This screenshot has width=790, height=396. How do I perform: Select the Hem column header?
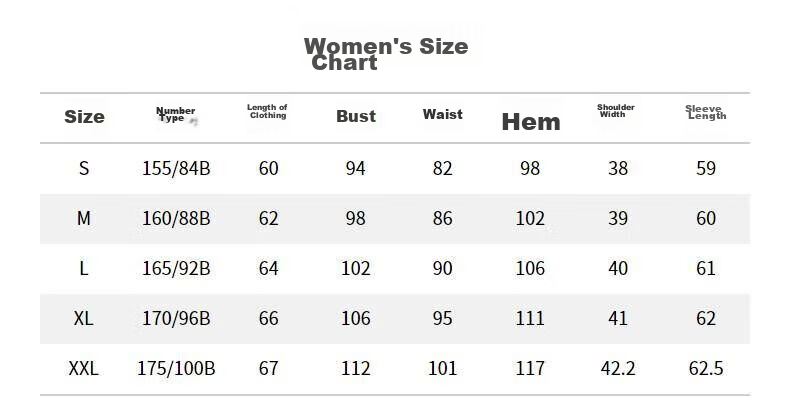(x=531, y=122)
